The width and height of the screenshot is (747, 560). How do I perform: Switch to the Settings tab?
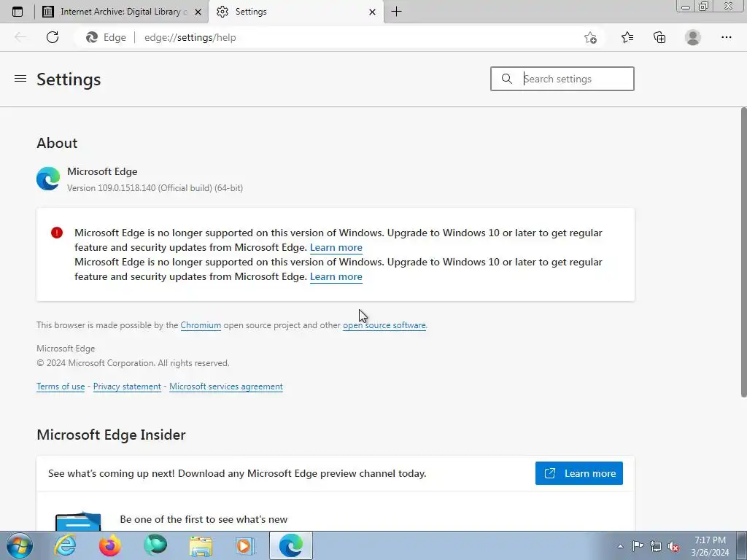pyautogui.click(x=295, y=12)
